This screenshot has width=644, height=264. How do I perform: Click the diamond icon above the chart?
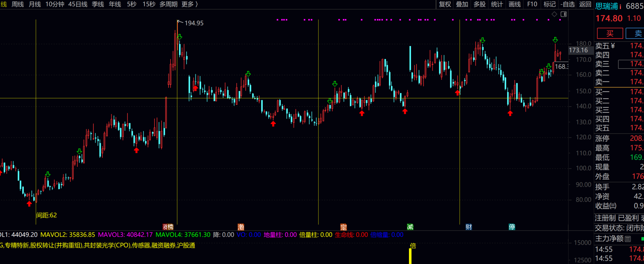(554, 14)
